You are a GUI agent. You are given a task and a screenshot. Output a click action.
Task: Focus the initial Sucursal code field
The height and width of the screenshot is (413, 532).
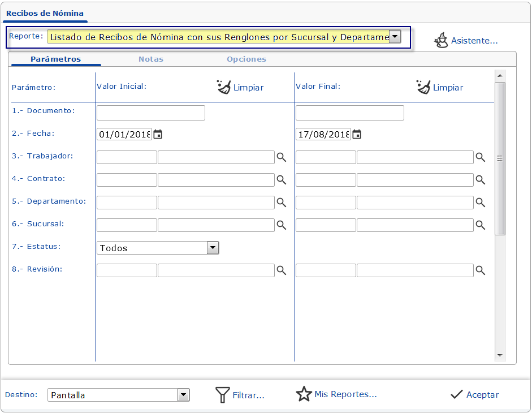point(127,225)
